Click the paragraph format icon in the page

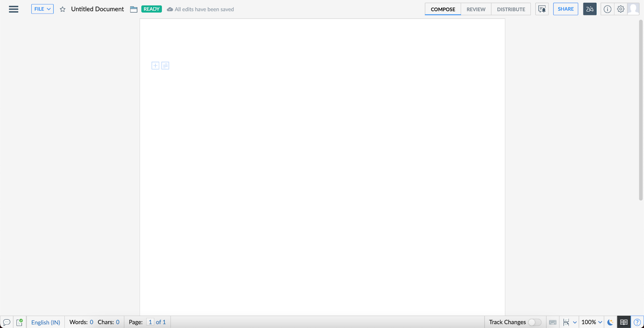point(165,66)
